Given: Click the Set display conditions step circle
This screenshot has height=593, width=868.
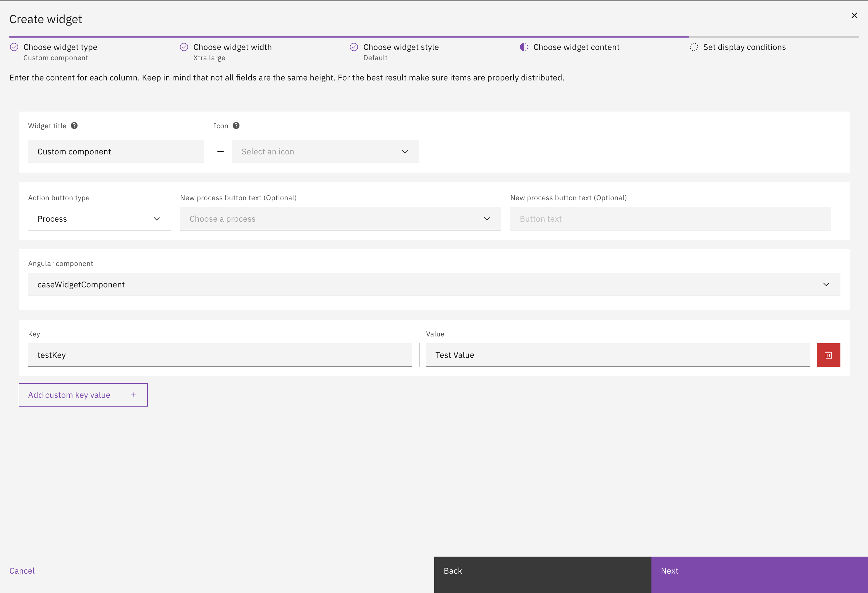Looking at the screenshot, I should pos(694,47).
